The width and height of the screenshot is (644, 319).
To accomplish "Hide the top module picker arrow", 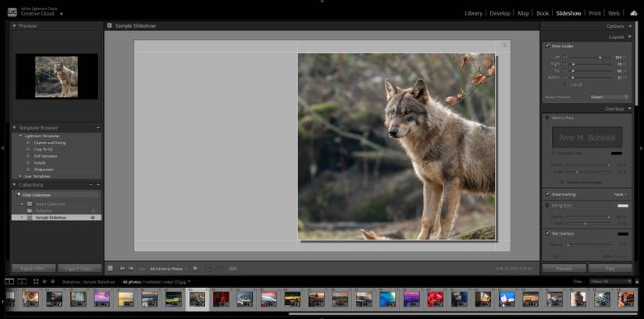I will coord(322,2).
